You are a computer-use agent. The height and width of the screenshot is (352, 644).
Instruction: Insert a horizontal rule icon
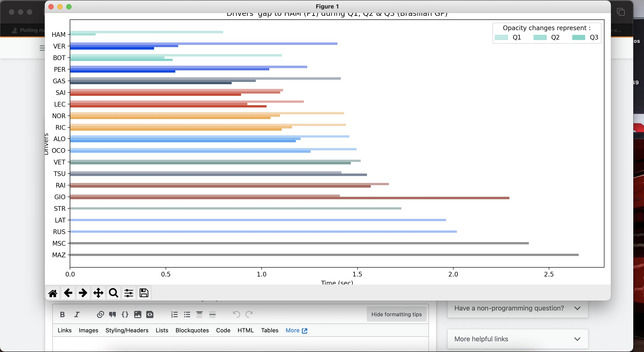(x=212, y=314)
